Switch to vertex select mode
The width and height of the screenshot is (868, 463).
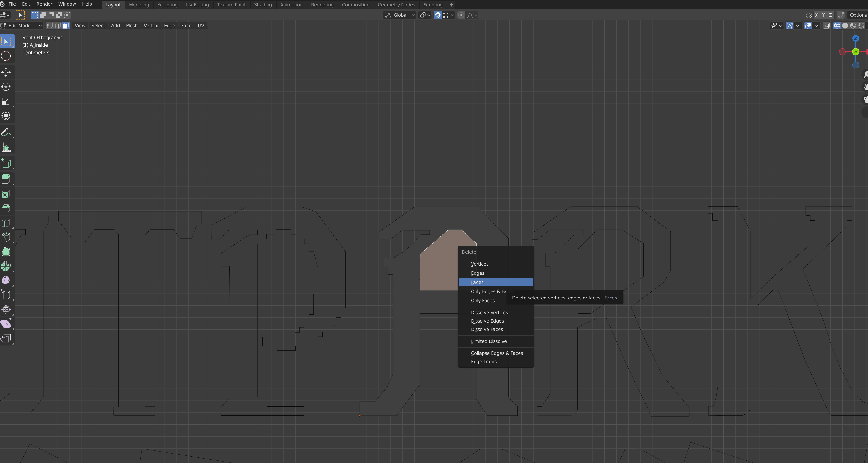(x=49, y=26)
